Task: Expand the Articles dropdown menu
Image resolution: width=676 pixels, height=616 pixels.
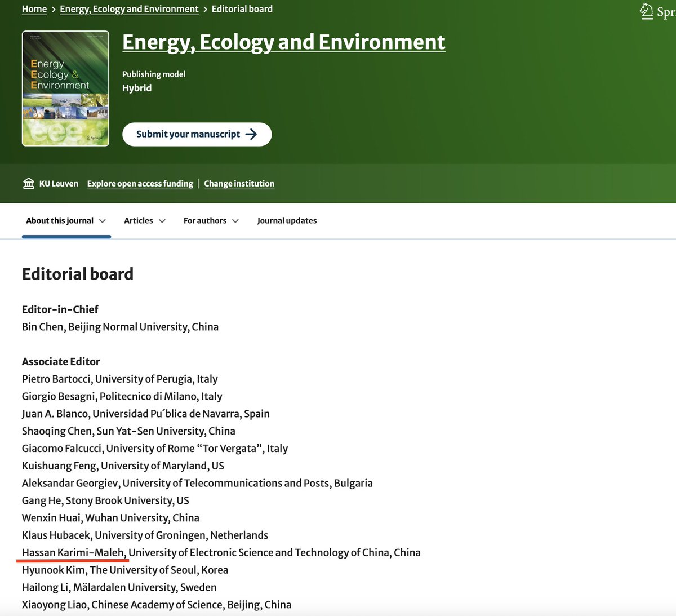Action: click(162, 221)
